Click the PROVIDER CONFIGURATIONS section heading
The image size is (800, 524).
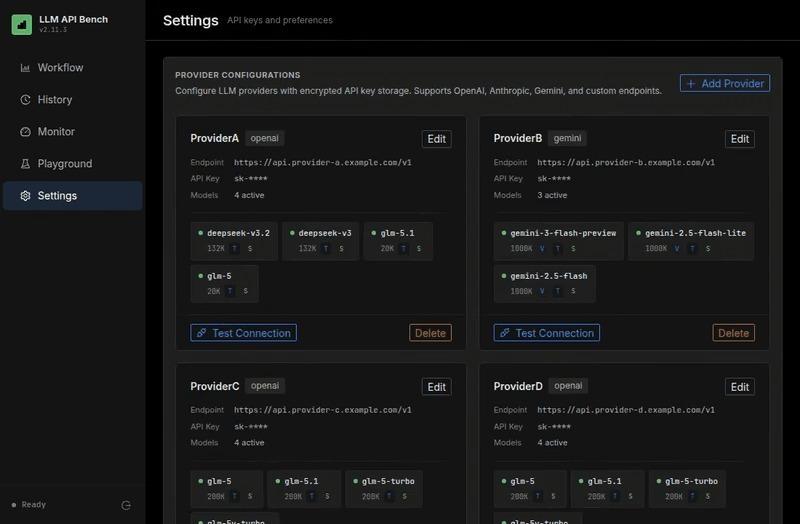[237, 75]
